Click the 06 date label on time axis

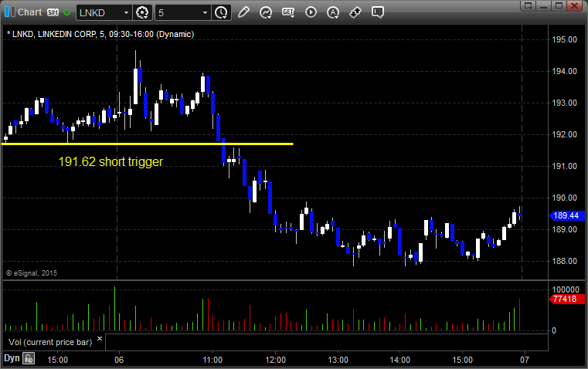coord(119,360)
